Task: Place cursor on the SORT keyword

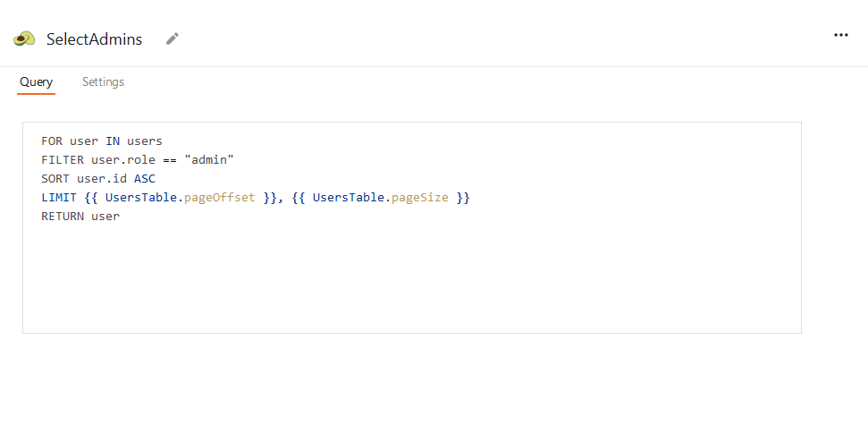Action: (x=55, y=178)
